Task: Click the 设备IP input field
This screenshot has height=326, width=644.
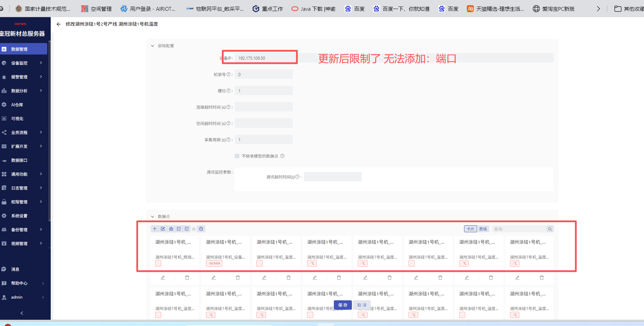Action: (394, 58)
